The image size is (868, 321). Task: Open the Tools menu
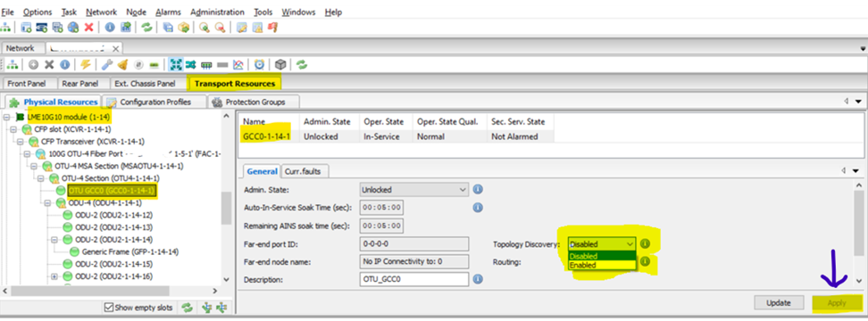263,12
